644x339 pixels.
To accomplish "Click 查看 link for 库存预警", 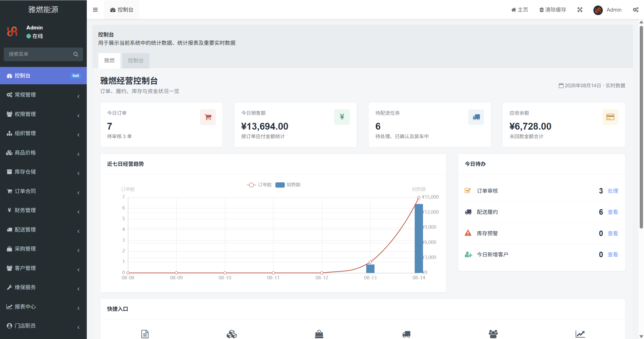I will click(613, 234).
